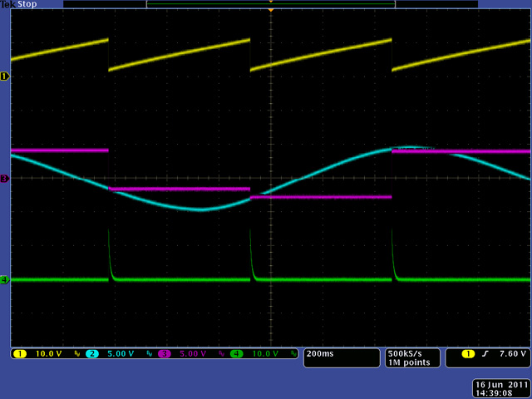Select the magenta channel 3 ground marker
Screen dimensions: 532x399
pyautogui.click(x=4, y=178)
